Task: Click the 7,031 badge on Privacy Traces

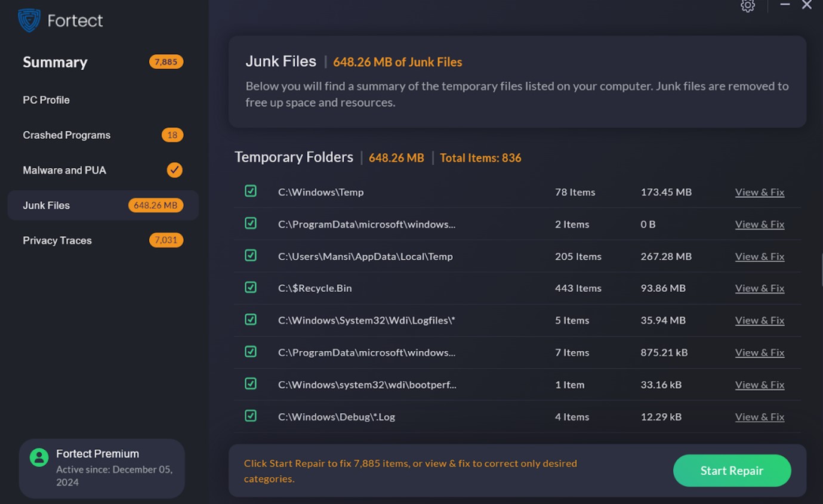Action: [166, 240]
